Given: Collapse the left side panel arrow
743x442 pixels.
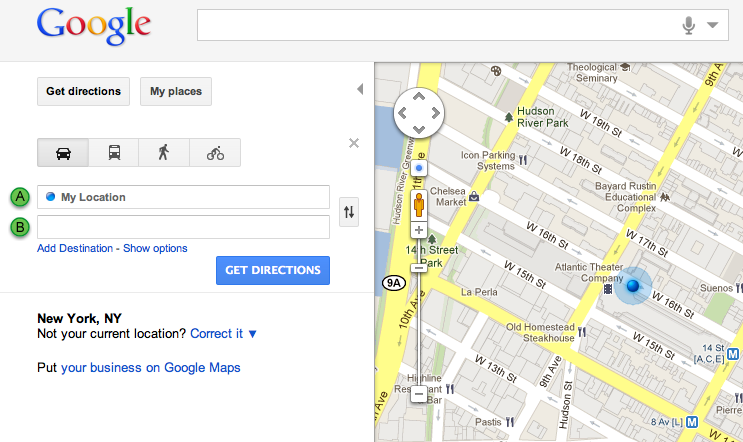Looking at the screenshot, I should [360, 89].
